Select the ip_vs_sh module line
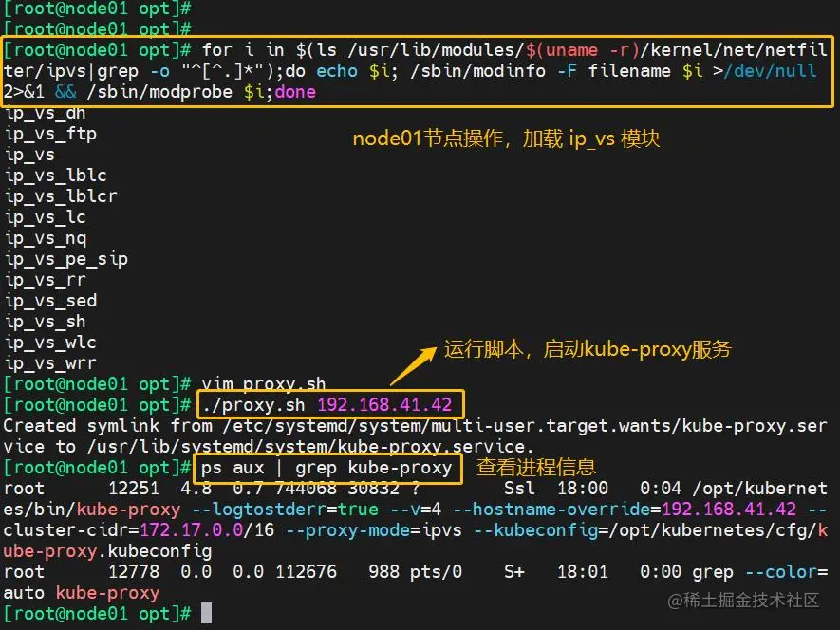 click(45, 322)
